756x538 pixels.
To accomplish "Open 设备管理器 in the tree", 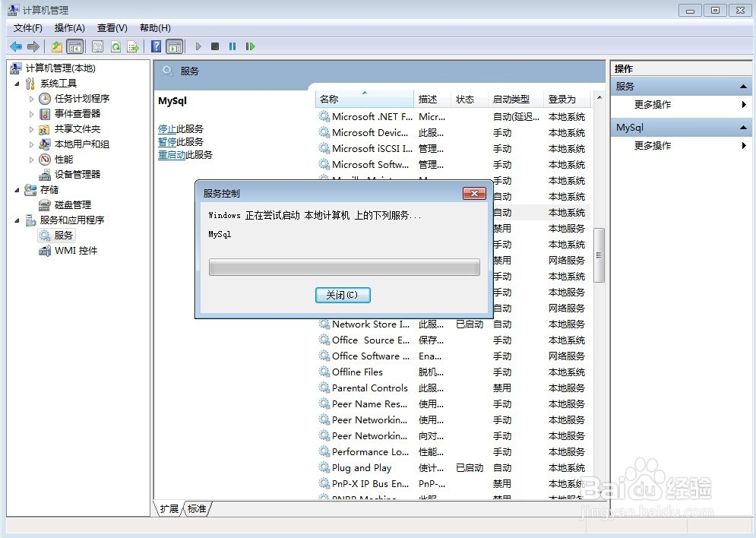I will pyautogui.click(x=77, y=175).
